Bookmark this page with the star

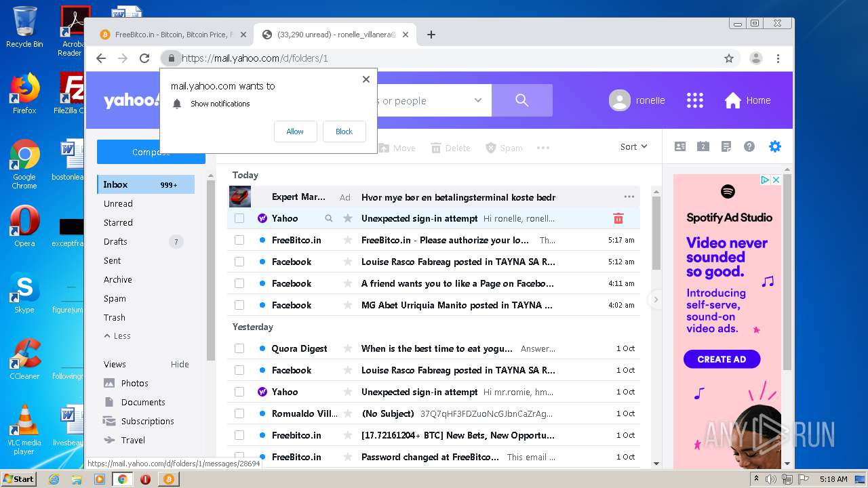click(729, 58)
